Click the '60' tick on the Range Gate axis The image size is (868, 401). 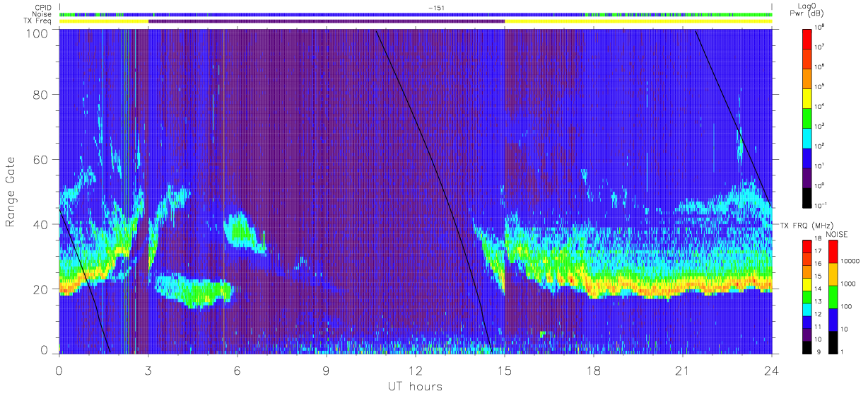pyautogui.click(x=40, y=159)
